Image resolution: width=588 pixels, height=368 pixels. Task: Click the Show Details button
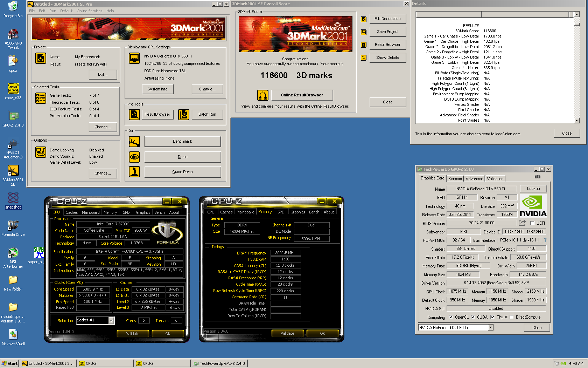coord(387,57)
